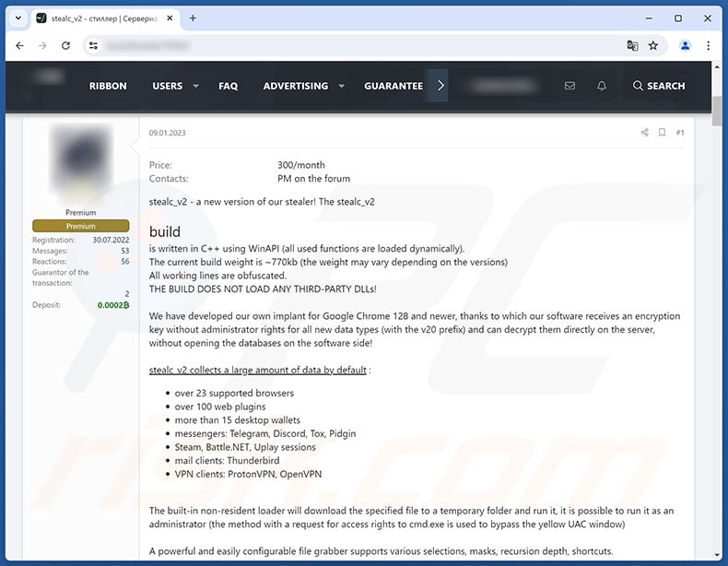Click the 'stealc_v2 collects a large amount' underlined text

[x=258, y=370]
